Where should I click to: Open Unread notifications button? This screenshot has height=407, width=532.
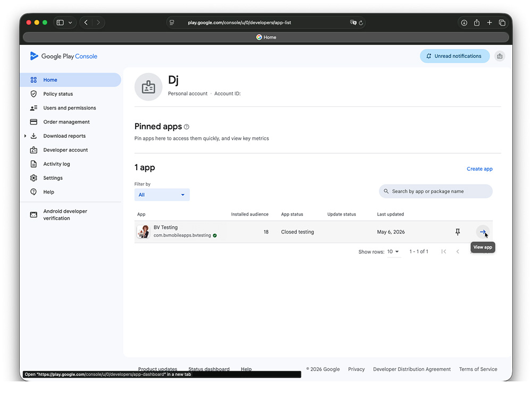click(455, 56)
